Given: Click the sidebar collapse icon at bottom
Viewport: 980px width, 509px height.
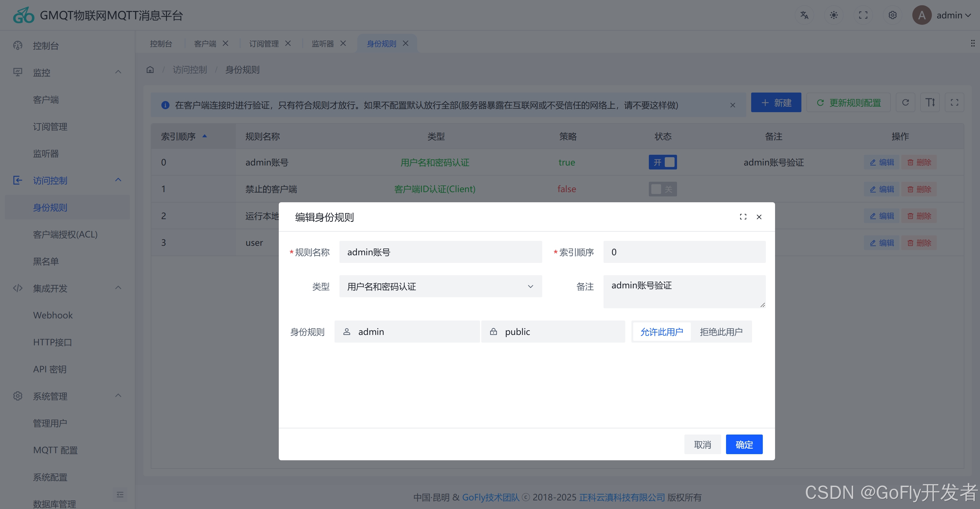Looking at the screenshot, I should 120,495.
